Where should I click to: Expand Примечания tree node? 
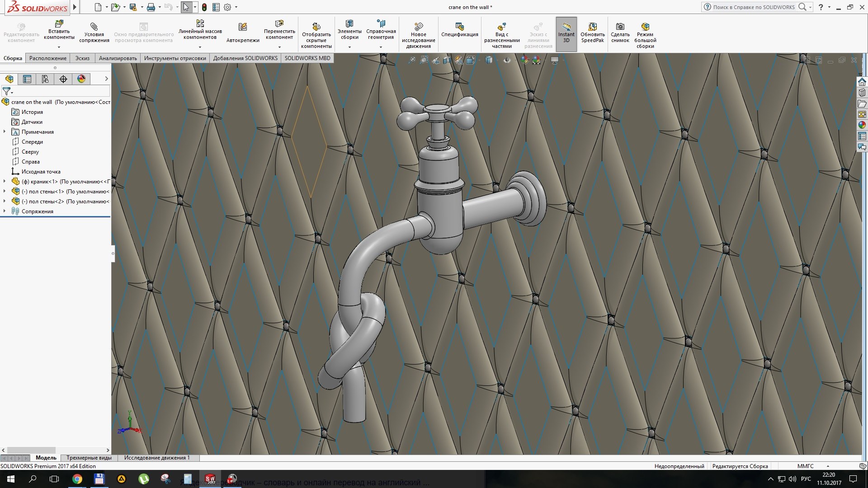click(5, 132)
